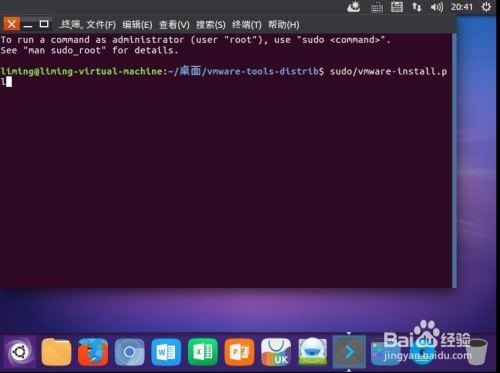Open the 终端(T) menu
The height and width of the screenshot is (373, 500).
[247, 25]
